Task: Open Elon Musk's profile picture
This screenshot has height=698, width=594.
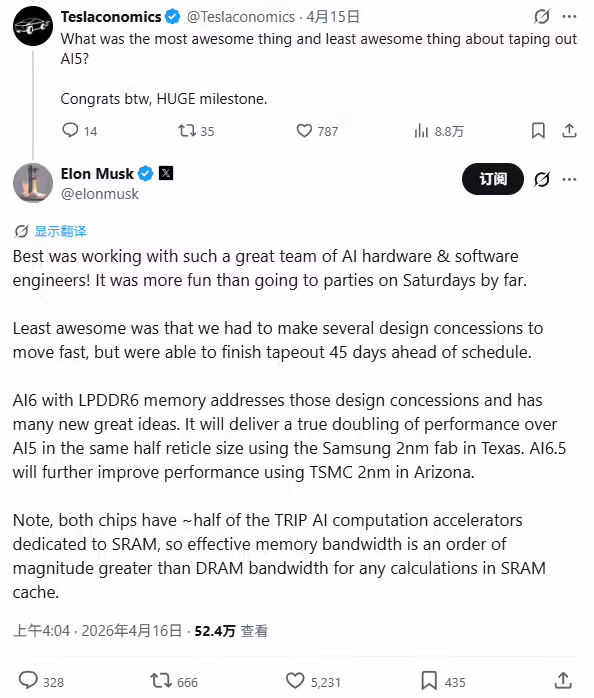Action: tap(33, 183)
